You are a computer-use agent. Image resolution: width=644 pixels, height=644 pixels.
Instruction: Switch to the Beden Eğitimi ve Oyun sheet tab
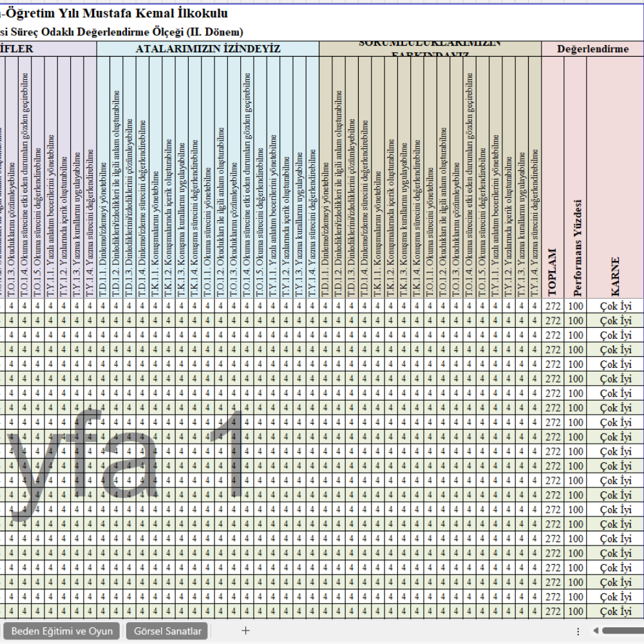tap(62, 631)
